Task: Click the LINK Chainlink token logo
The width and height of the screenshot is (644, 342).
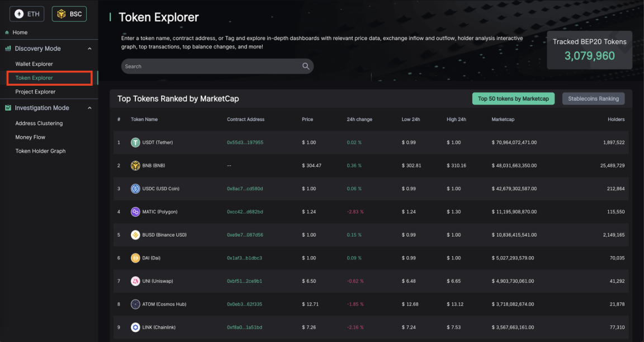Action: coord(135,327)
